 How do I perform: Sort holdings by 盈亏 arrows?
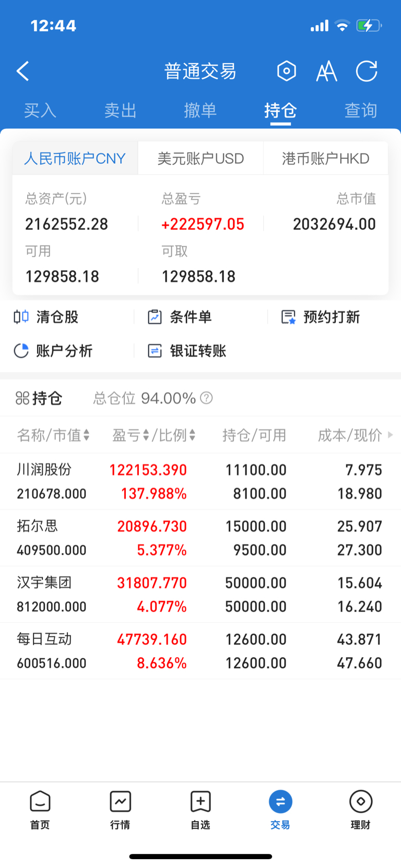coord(146,435)
